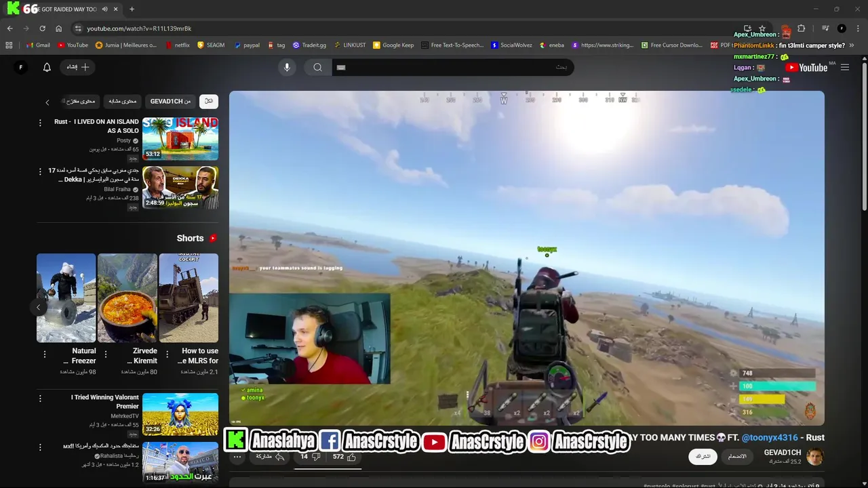
Task: Select the suggested content (محتوى مقترح) chip
Action: click(x=81, y=101)
